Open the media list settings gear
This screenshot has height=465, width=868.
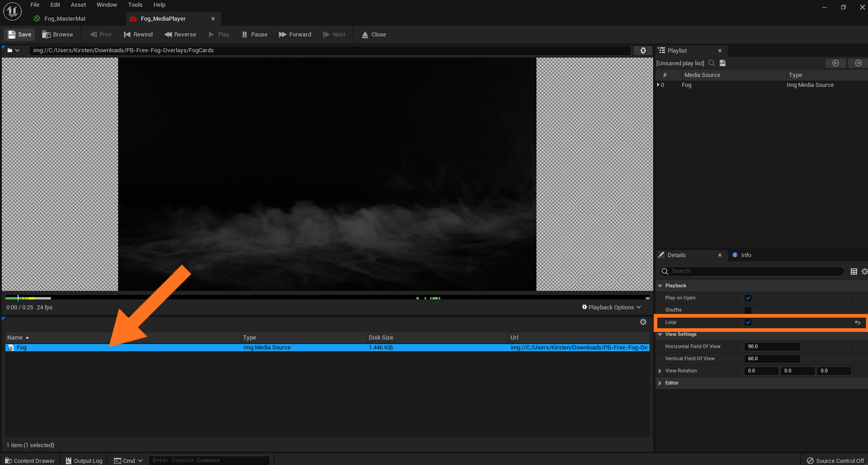click(x=643, y=322)
